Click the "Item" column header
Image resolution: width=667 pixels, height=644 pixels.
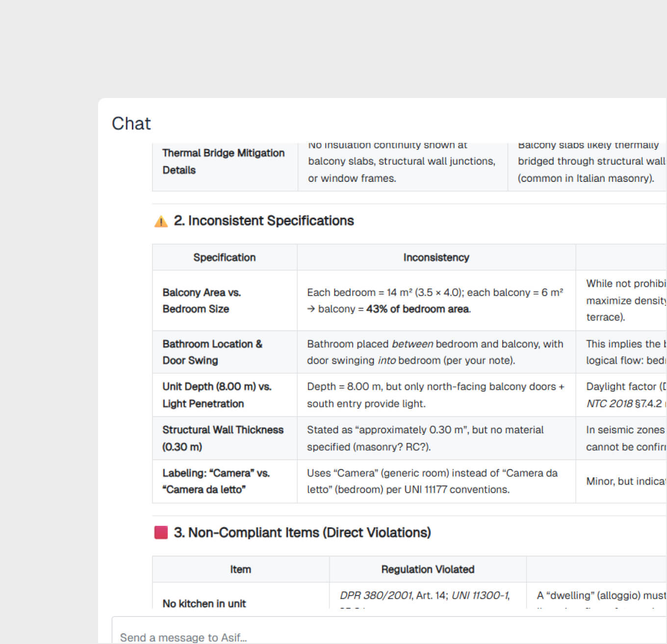click(240, 570)
